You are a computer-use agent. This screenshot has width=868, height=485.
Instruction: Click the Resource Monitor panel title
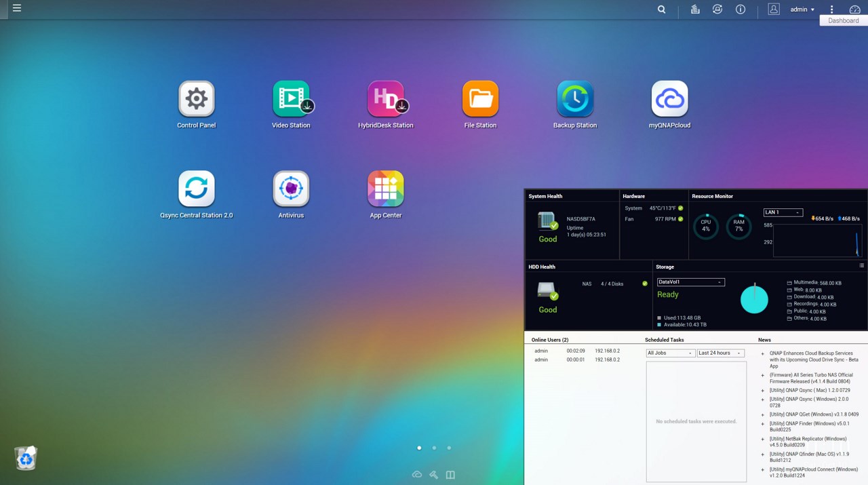[712, 196]
